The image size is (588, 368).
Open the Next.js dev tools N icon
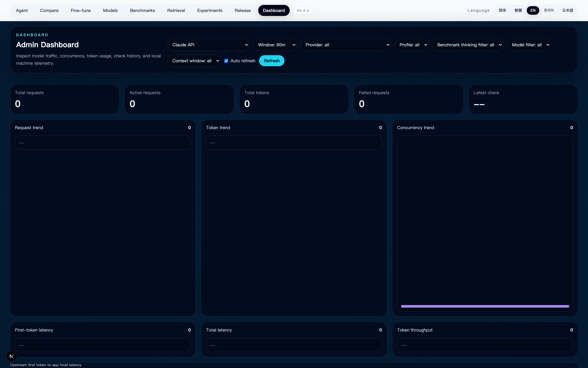(x=11, y=356)
